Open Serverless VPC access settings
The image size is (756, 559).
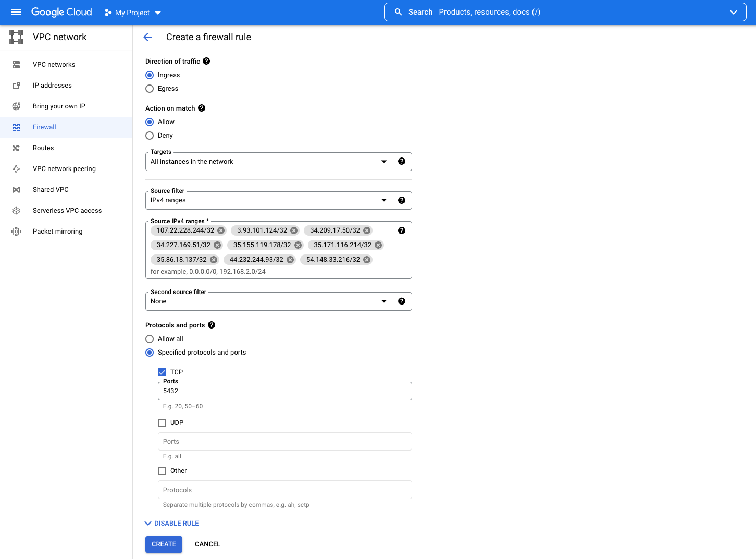(67, 210)
